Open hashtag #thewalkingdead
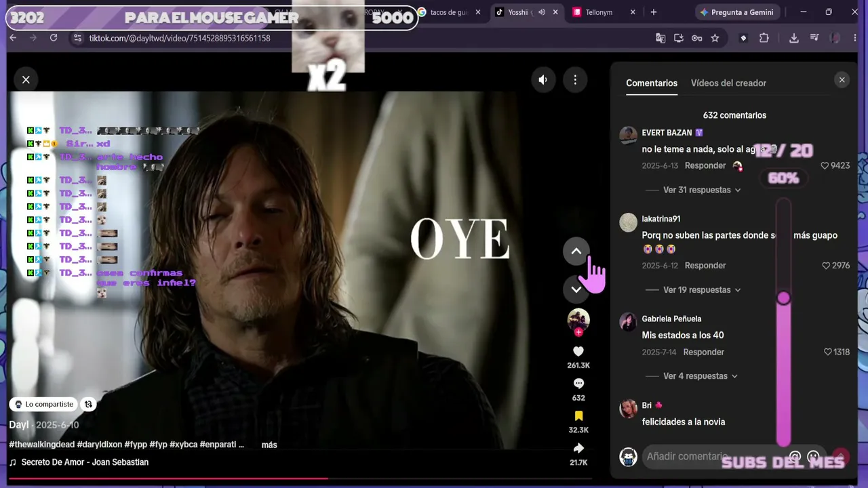Viewport: 868px width, 488px height. [42, 445]
